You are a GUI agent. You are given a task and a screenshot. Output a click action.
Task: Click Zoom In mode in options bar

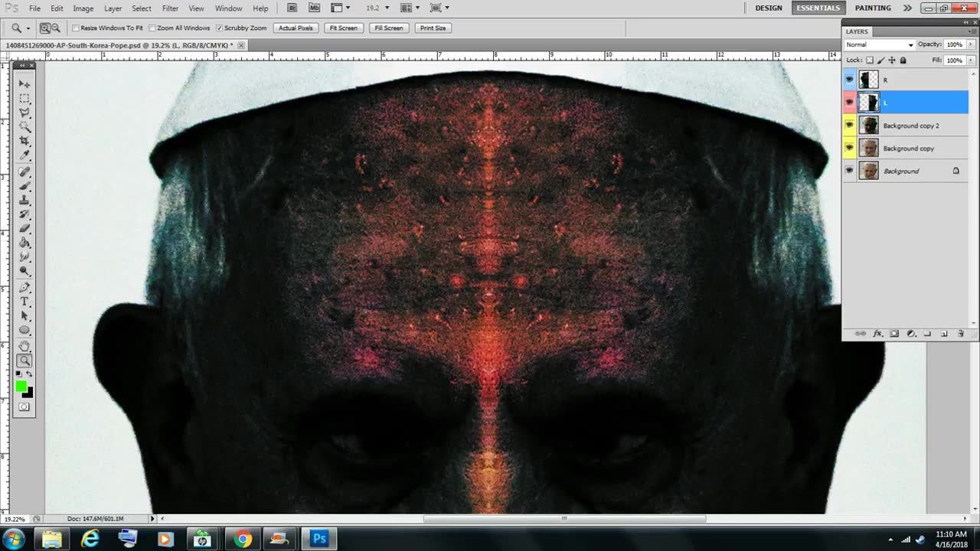click(44, 28)
